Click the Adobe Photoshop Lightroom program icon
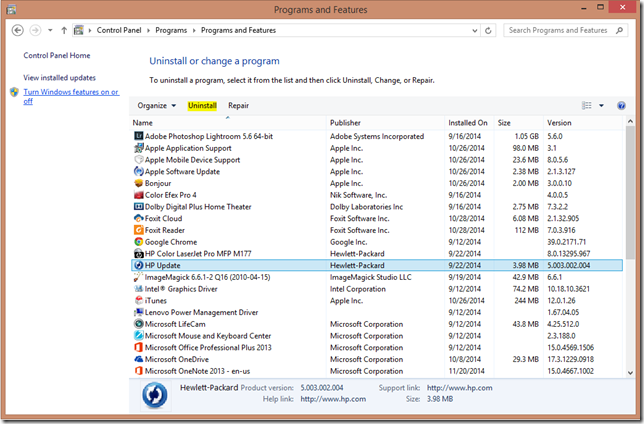644x424 pixels. 139,136
